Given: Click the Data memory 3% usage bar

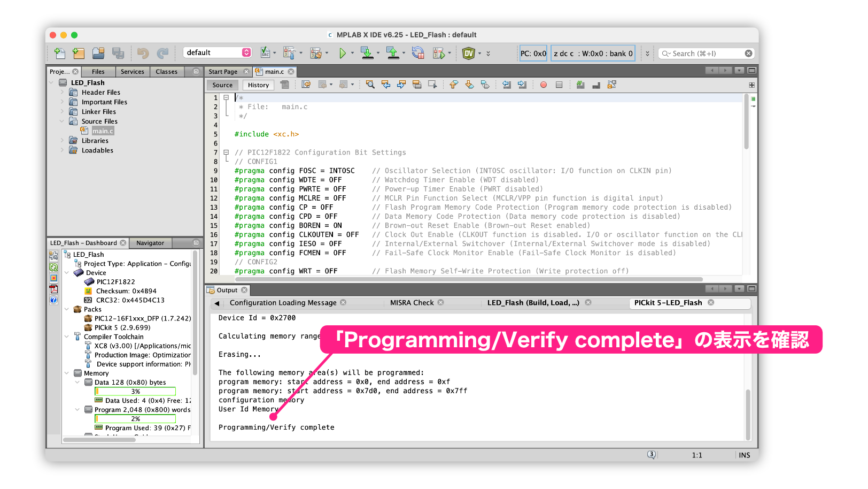Looking at the screenshot, I should coord(135,391).
